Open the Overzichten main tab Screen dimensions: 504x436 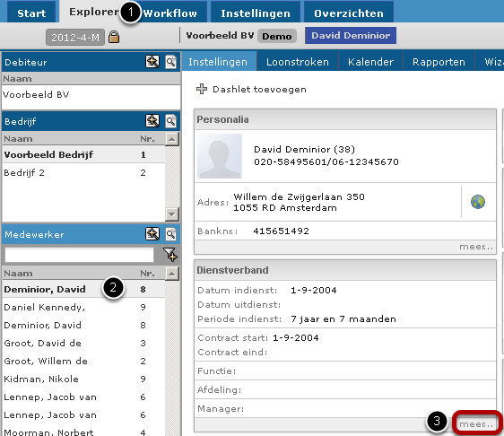(x=349, y=13)
